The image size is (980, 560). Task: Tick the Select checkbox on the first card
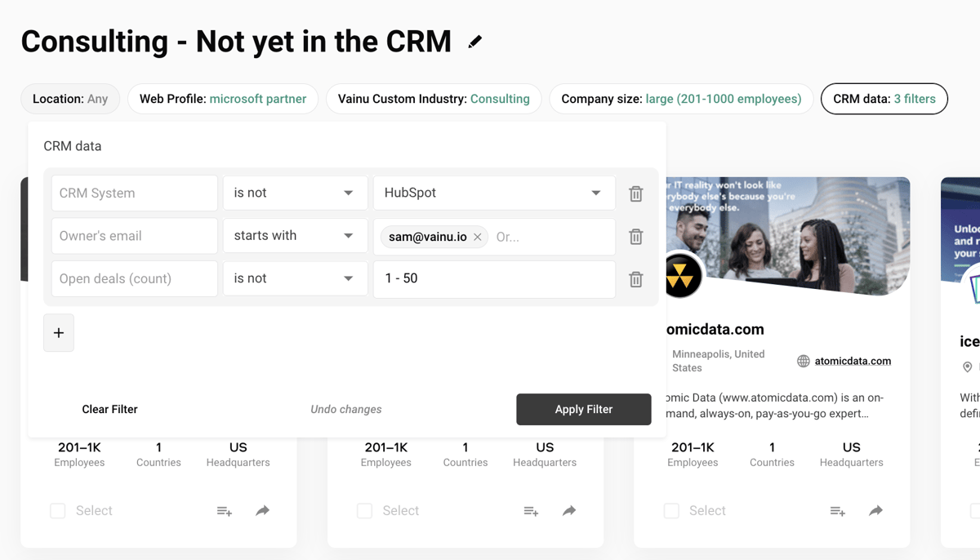point(58,511)
